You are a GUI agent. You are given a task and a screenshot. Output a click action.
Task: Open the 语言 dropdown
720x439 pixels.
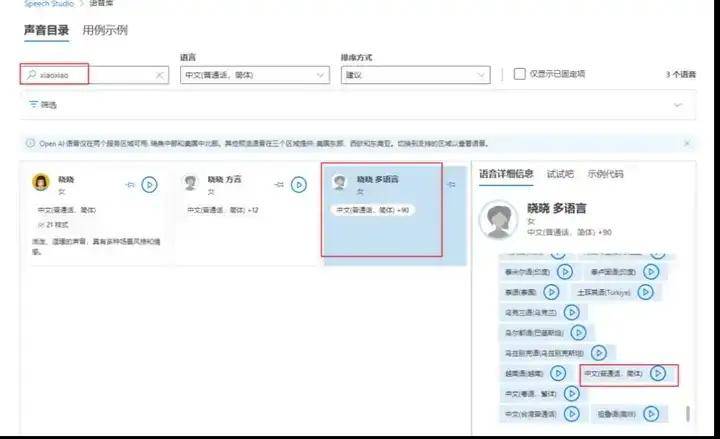pos(254,75)
